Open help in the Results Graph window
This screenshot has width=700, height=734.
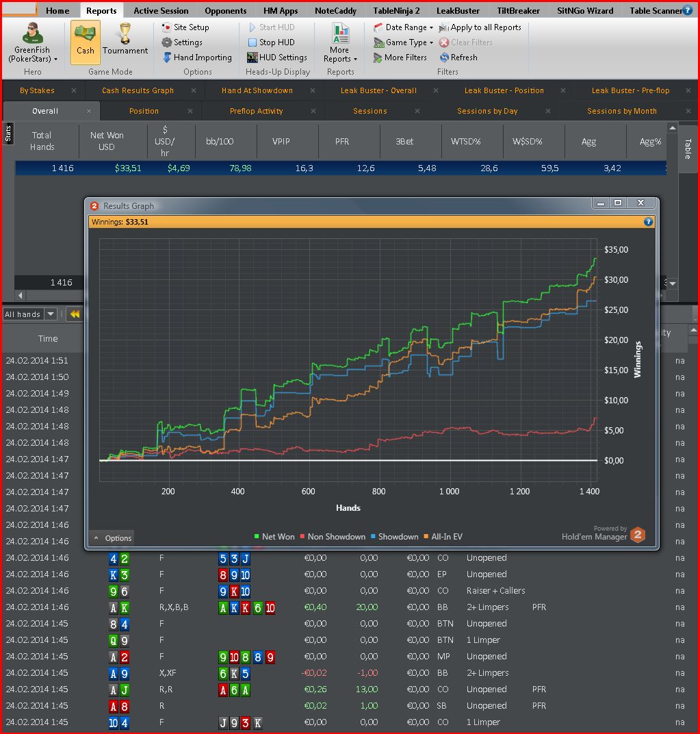[648, 222]
